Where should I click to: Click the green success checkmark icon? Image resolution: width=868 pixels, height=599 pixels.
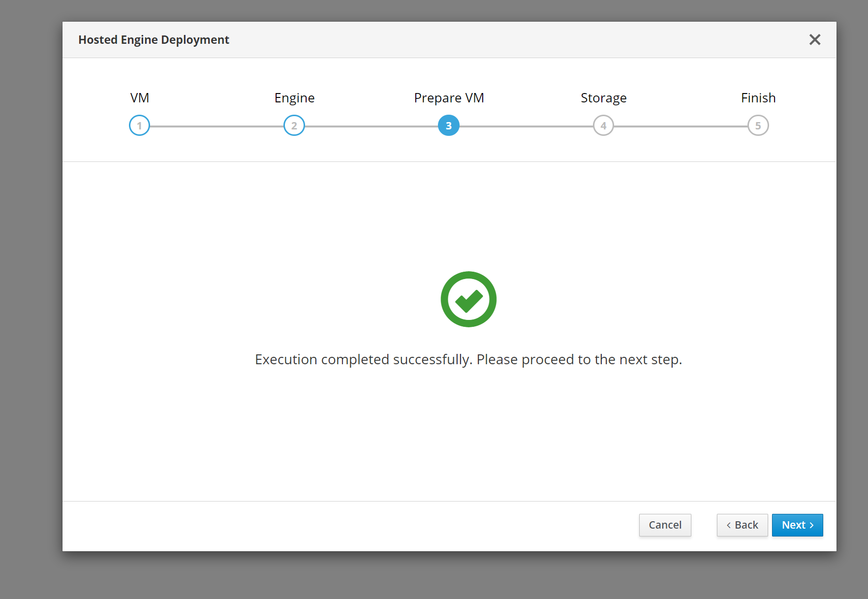pyautogui.click(x=468, y=299)
